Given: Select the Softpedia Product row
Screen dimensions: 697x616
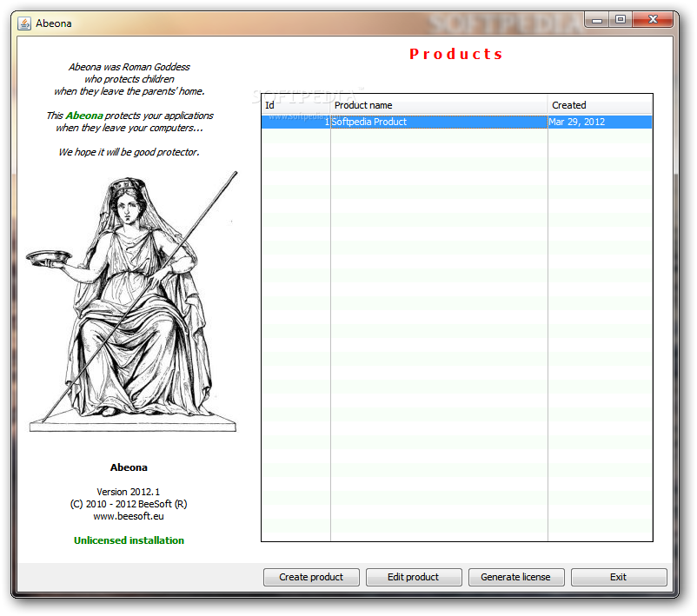Looking at the screenshot, I should coord(456,122).
